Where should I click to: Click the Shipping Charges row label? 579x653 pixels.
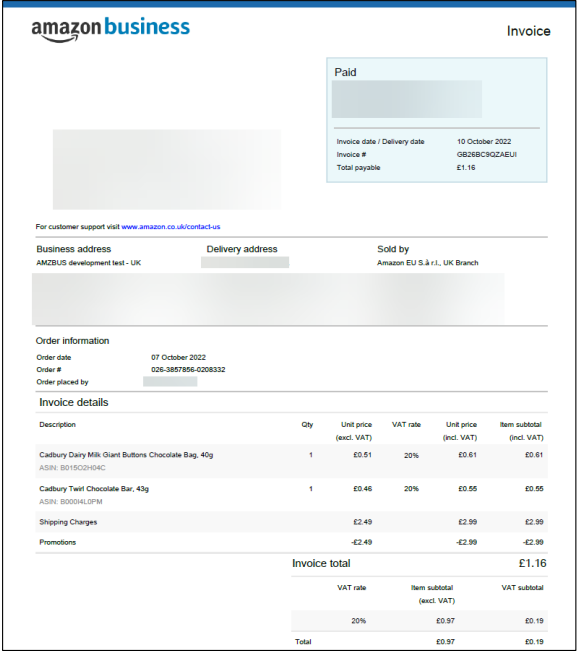(68, 522)
